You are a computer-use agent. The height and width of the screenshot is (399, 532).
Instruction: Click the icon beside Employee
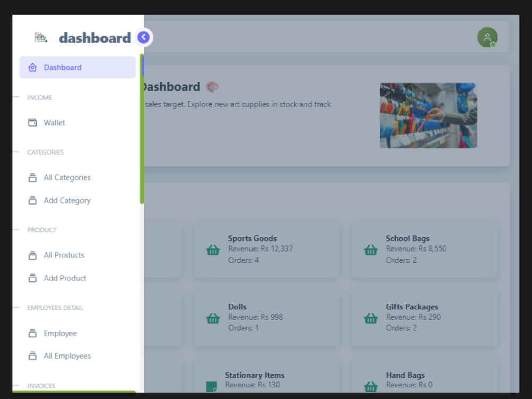[32, 333]
